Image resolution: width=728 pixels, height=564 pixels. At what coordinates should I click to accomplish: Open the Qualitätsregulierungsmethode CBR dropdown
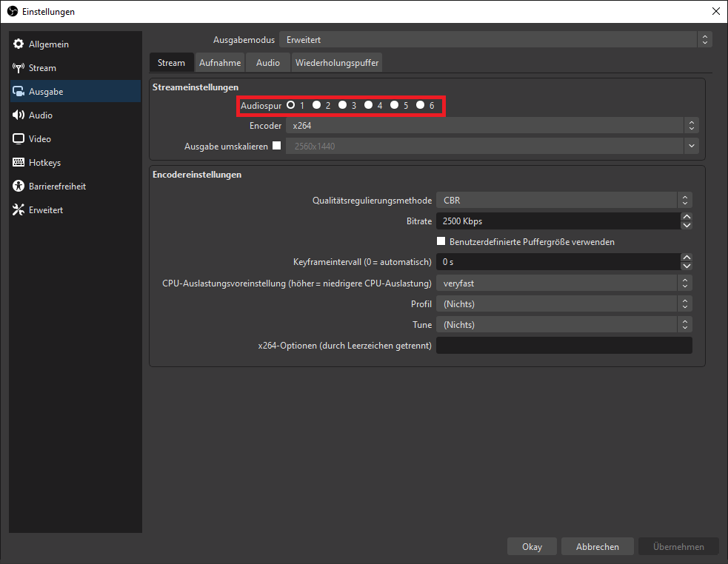[564, 200]
